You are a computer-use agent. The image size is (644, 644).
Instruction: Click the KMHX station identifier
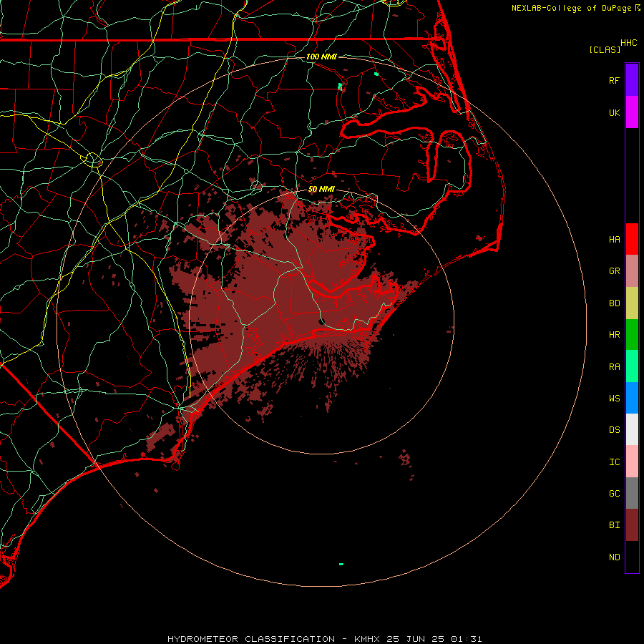pyautogui.click(x=367, y=639)
